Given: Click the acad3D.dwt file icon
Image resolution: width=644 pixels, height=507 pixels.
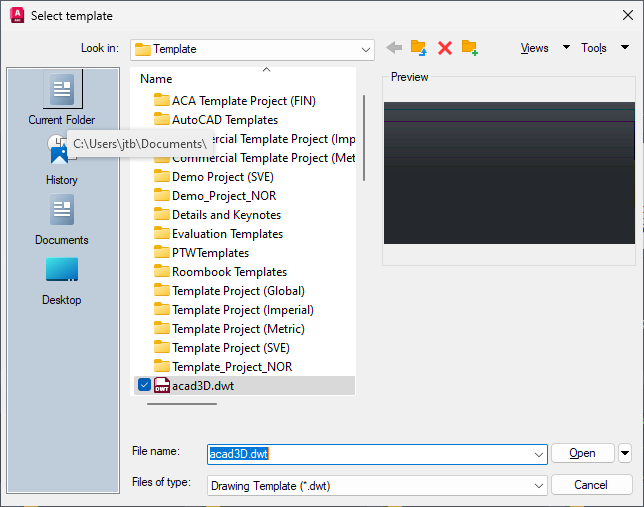Looking at the screenshot, I should click(x=162, y=385).
